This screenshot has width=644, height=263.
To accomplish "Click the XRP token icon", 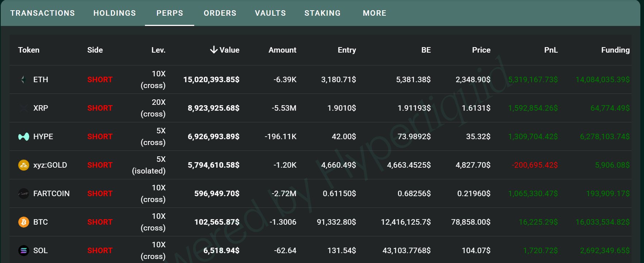I will [23, 108].
